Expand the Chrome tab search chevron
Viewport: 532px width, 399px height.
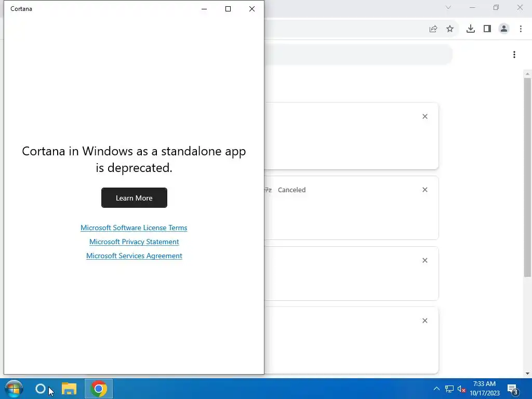click(x=448, y=7)
